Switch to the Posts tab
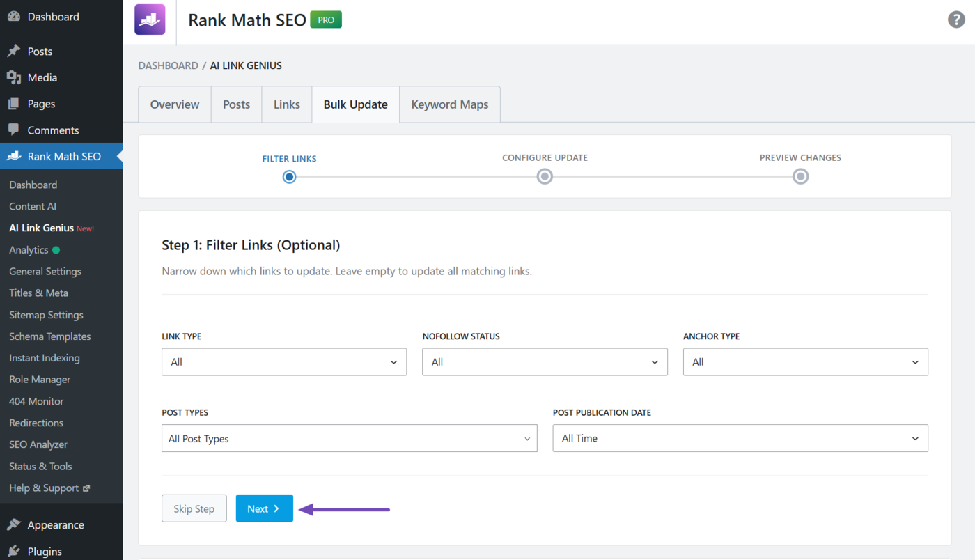 [237, 104]
